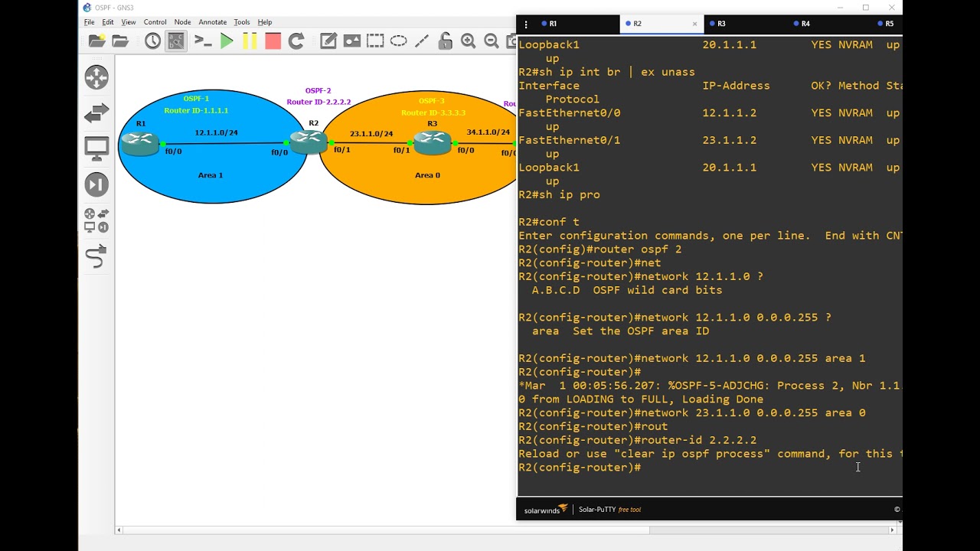Browse security devices sidebar icon
This screenshot has height=551, width=980.
96,184
